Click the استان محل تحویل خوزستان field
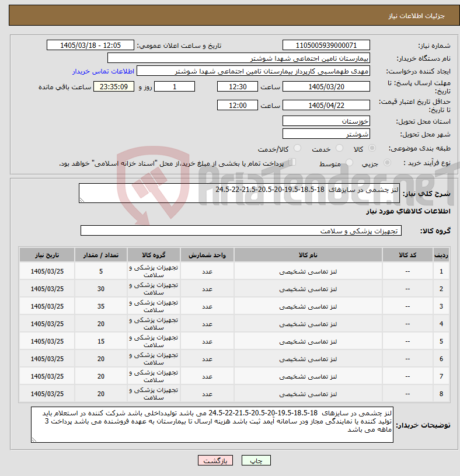 (326, 121)
